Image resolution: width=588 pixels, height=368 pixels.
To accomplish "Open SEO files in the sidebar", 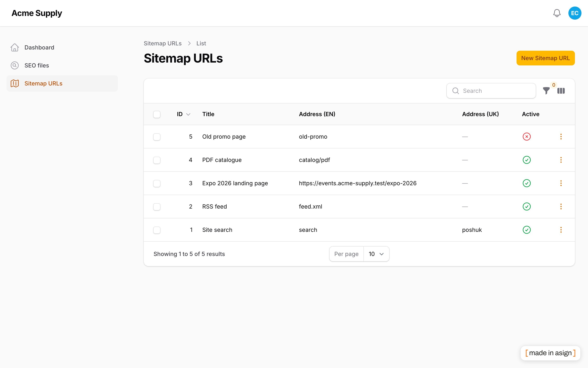I will [x=62, y=65].
